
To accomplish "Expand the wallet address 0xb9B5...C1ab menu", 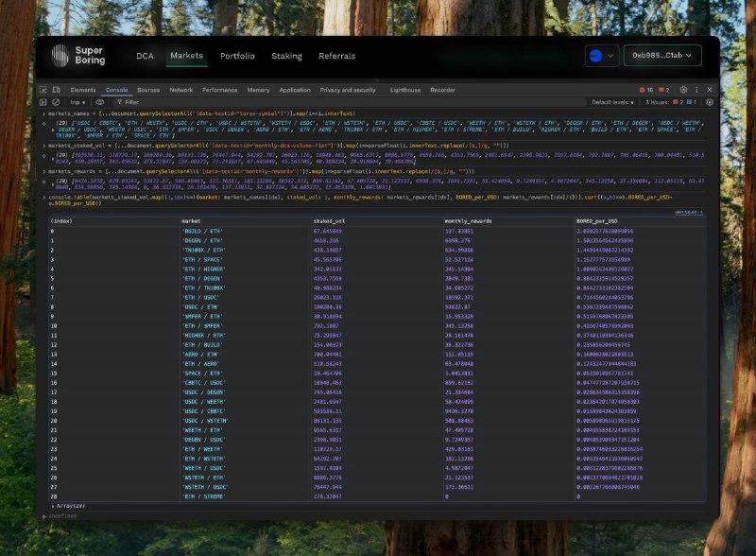I will pyautogui.click(x=662, y=56).
